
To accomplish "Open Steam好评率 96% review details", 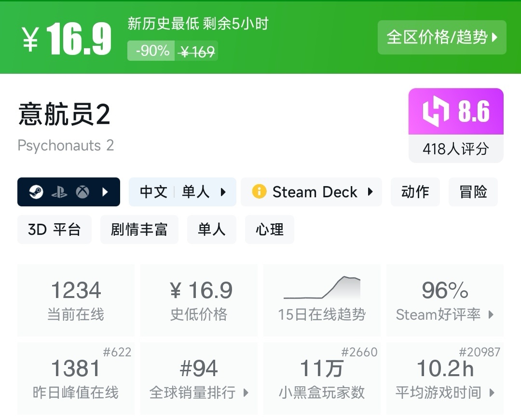I will (445, 300).
